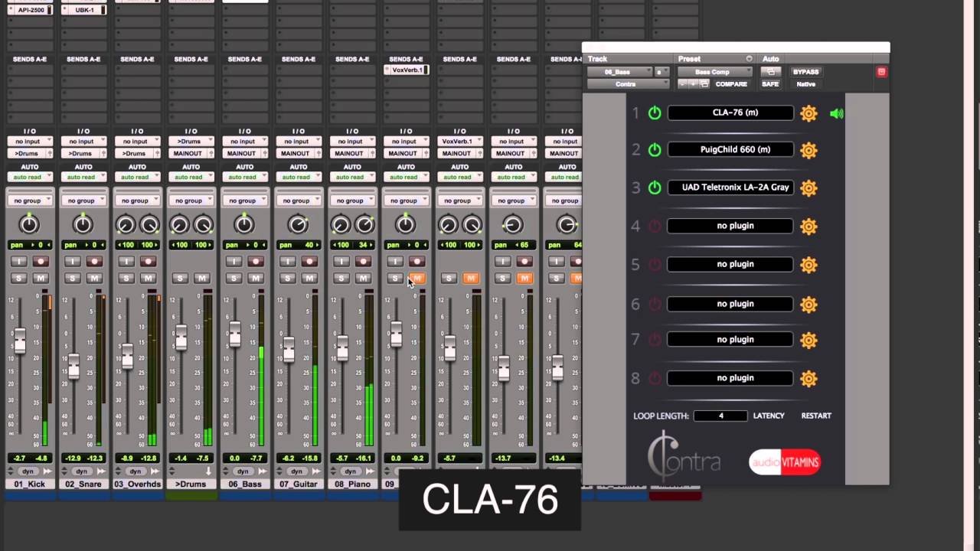The width and height of the screenshot is (980, 551).
Task: Click the pan knob on 01_Kick
Action: (x=28, y=224)
